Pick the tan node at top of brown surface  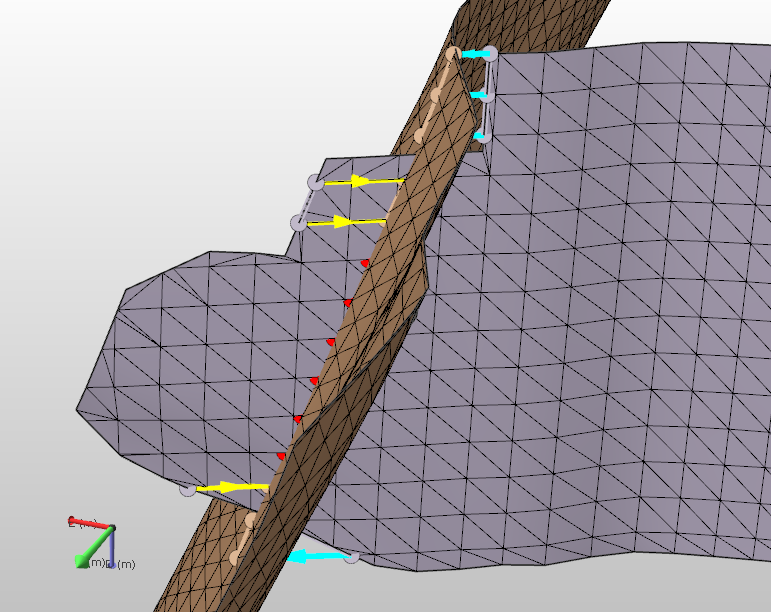click(454, 52)
